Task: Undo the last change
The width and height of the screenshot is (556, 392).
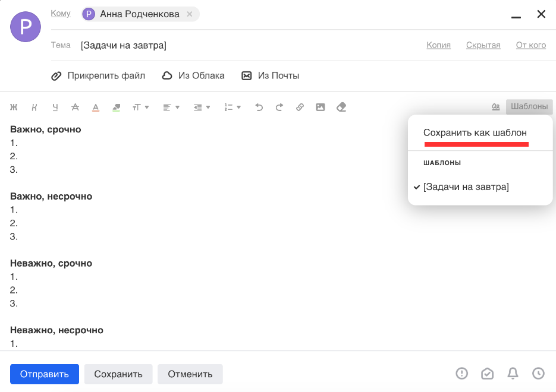Action: tap(259, 107)
